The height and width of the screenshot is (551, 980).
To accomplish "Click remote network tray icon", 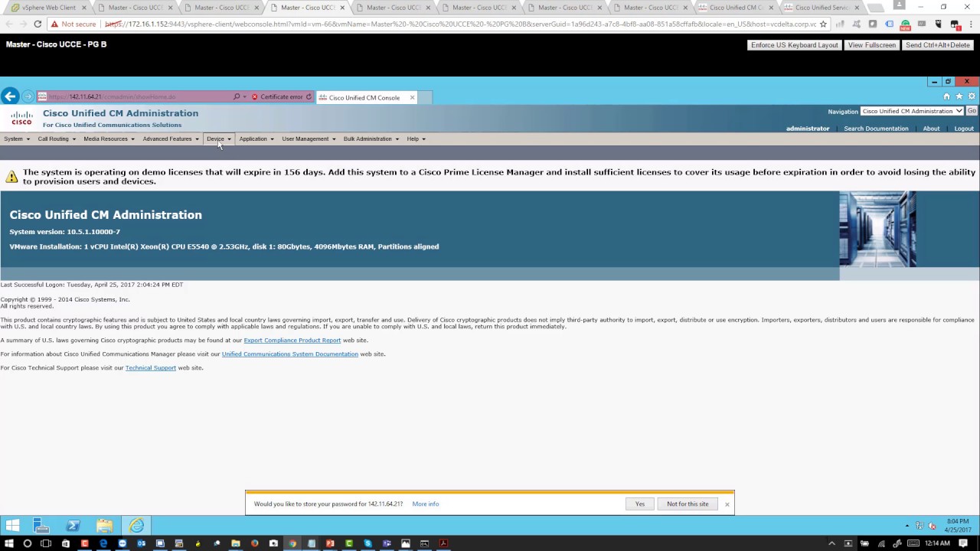I will (x=920, y=526).
